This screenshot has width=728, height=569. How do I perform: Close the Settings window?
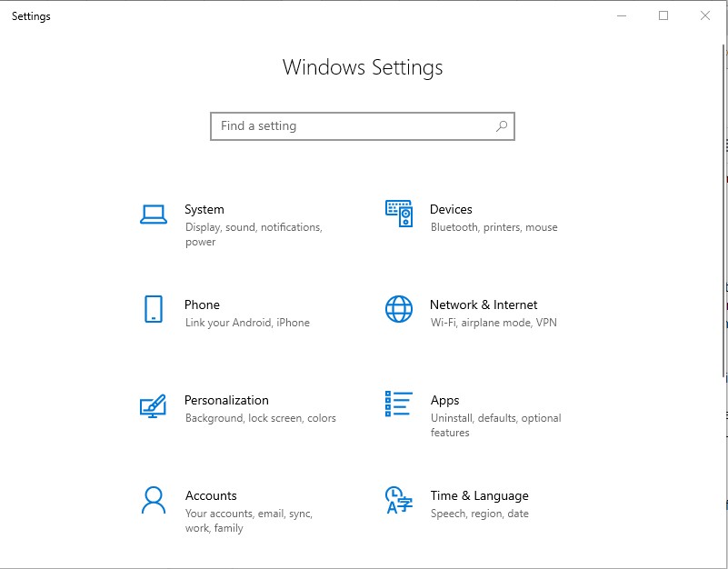[x=704, y=15]
